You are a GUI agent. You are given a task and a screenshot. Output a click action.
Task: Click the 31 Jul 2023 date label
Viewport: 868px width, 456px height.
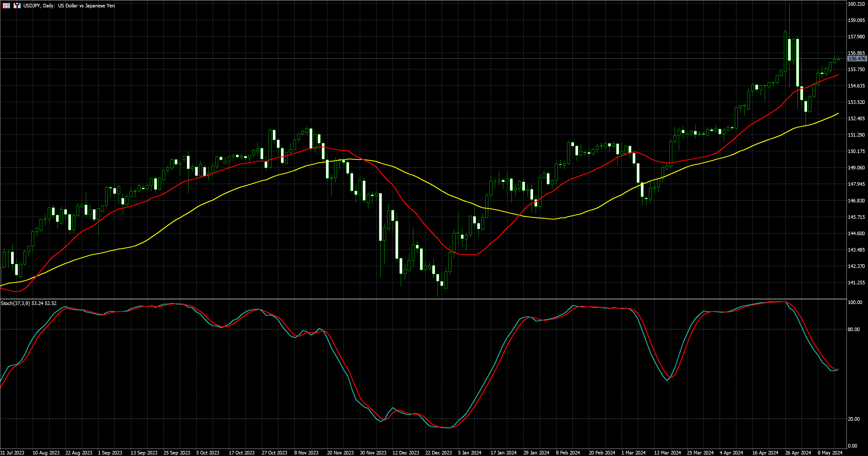[12, 453]
